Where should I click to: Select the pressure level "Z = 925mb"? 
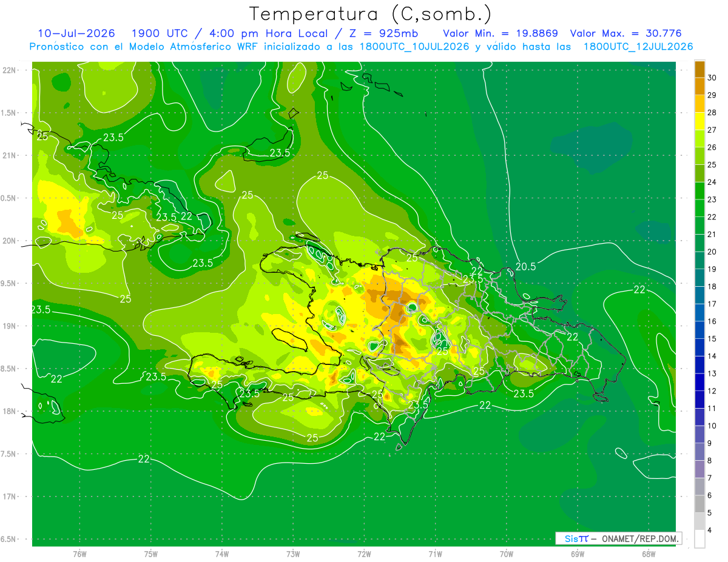click(385, 33)
